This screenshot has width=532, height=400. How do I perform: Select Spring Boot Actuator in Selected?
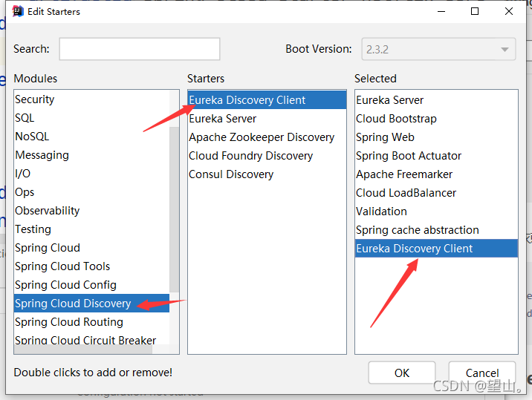click(x=436, y=156)
